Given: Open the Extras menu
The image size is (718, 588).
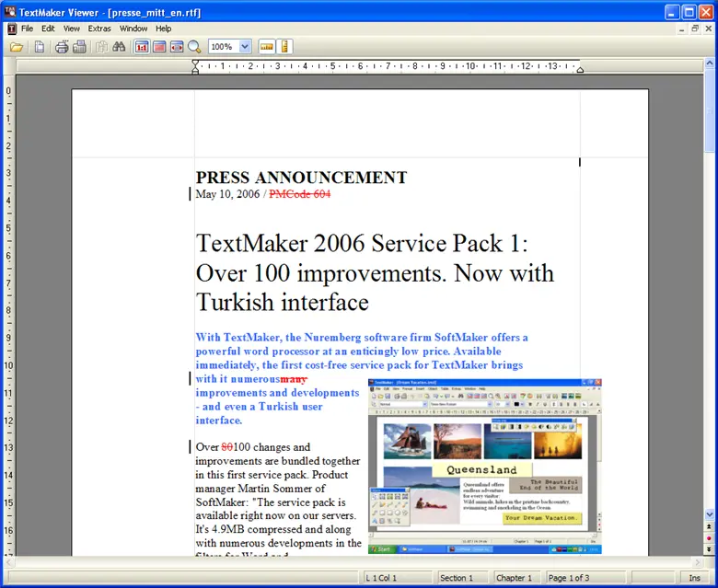Looking at the screenshot, I should [99, 29].
